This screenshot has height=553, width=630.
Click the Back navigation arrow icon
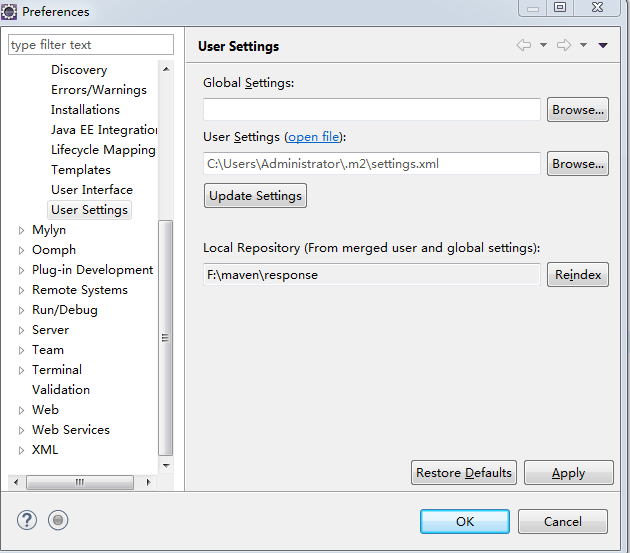tap(524, 45)
